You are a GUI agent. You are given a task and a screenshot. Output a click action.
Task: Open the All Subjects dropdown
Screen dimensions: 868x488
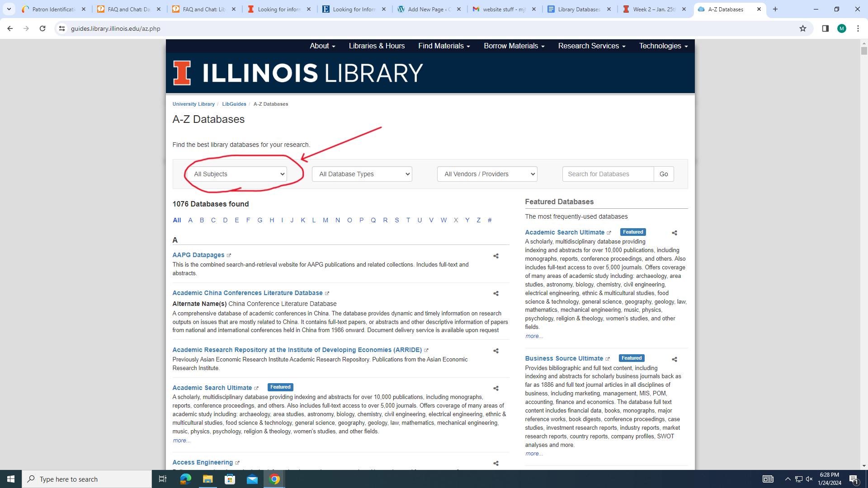(237, 174)
